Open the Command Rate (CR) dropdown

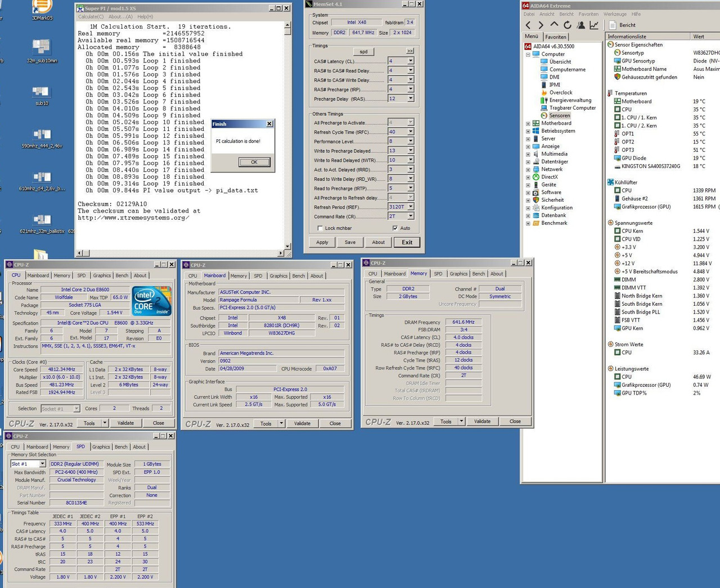[x=411, y=216]
